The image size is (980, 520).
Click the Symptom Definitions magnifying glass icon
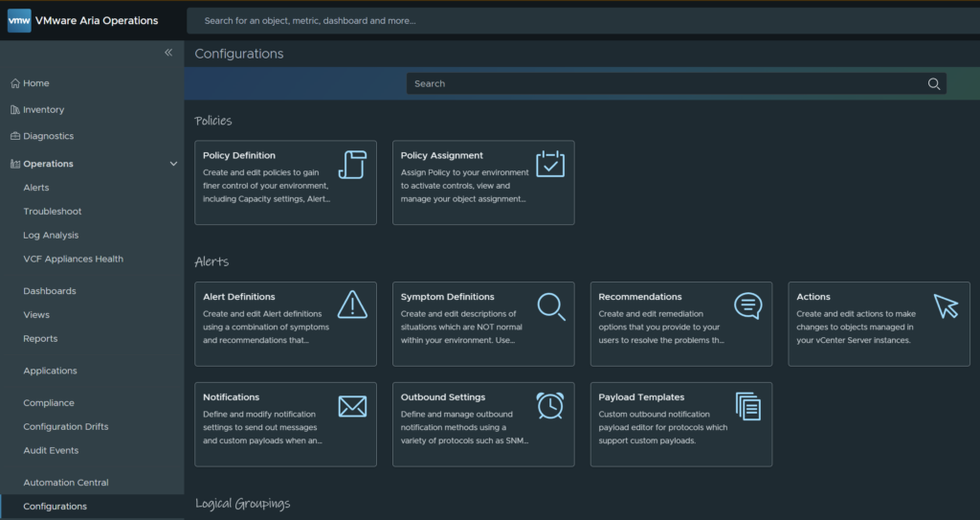point(550,306)
